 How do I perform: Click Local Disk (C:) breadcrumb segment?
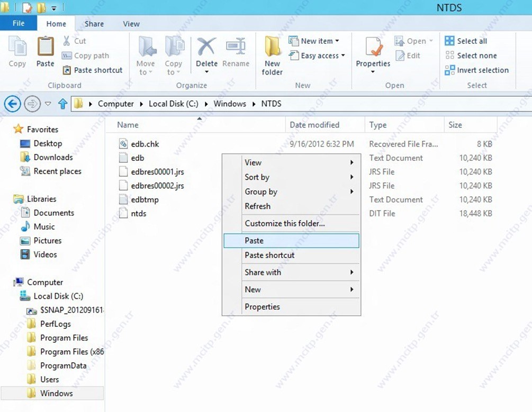pyautogui.click(x=174, y=104)
